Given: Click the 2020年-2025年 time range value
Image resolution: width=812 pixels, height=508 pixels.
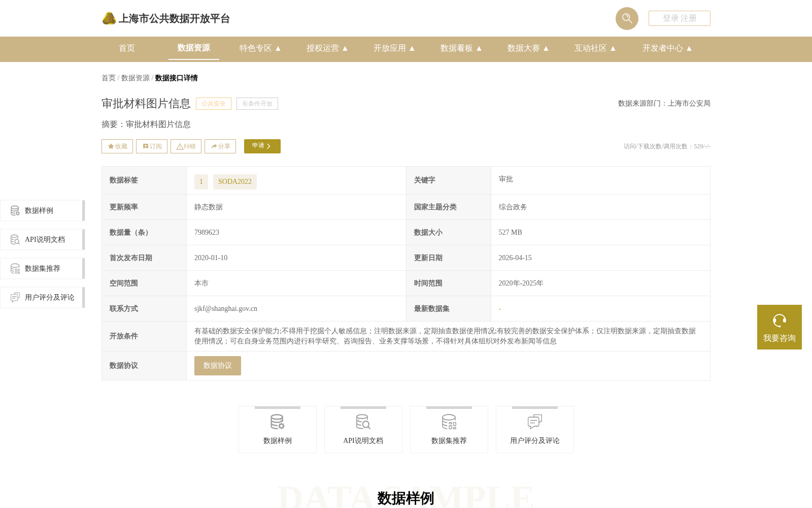Looking at the screenshot, I should pyautogui.click(x=521, y=283).
